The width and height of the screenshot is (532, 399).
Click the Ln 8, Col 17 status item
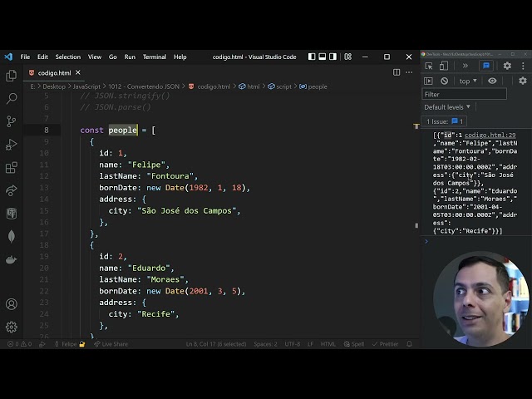pyautogui.click(x=216, y=344)
